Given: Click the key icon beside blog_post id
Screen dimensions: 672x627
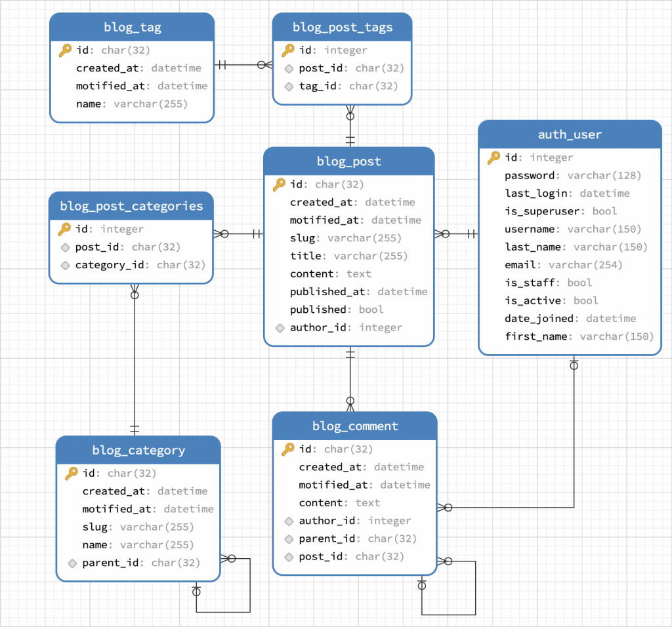Looking at the screenshot, I should pyautogui.click(x=279, y=184).
